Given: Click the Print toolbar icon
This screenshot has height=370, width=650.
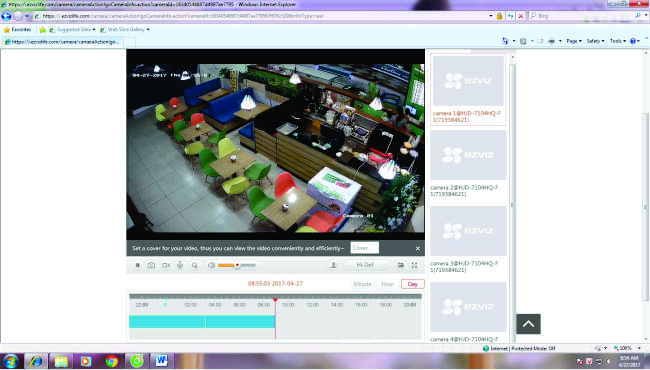Looking at the screenshot, I should point(552,41).
